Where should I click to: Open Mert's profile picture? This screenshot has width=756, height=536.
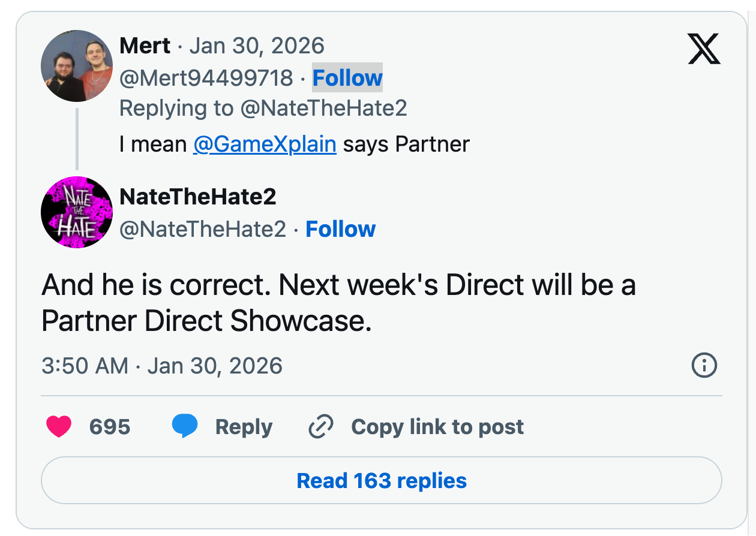(77, 66)
